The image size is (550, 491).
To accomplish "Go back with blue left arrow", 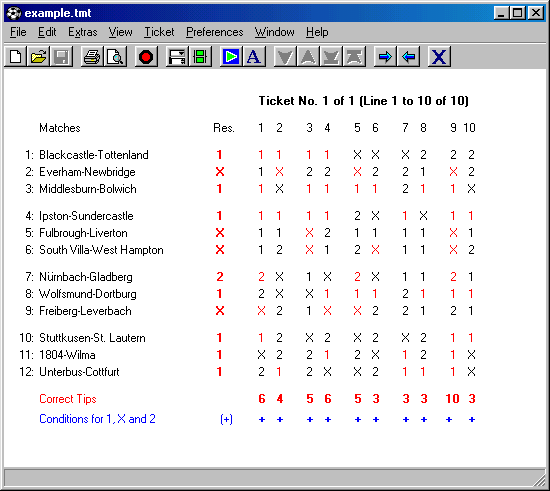I will click(x=408, y=56).
